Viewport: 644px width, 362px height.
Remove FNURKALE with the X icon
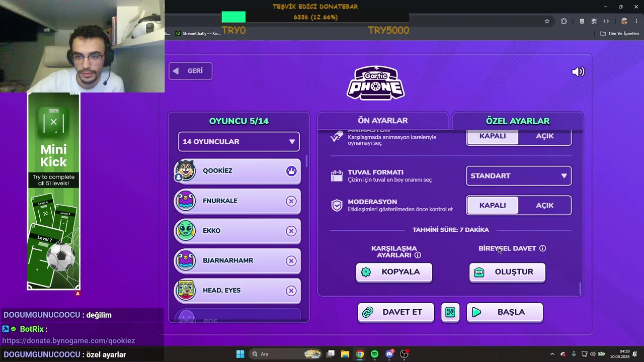(291, 201)
